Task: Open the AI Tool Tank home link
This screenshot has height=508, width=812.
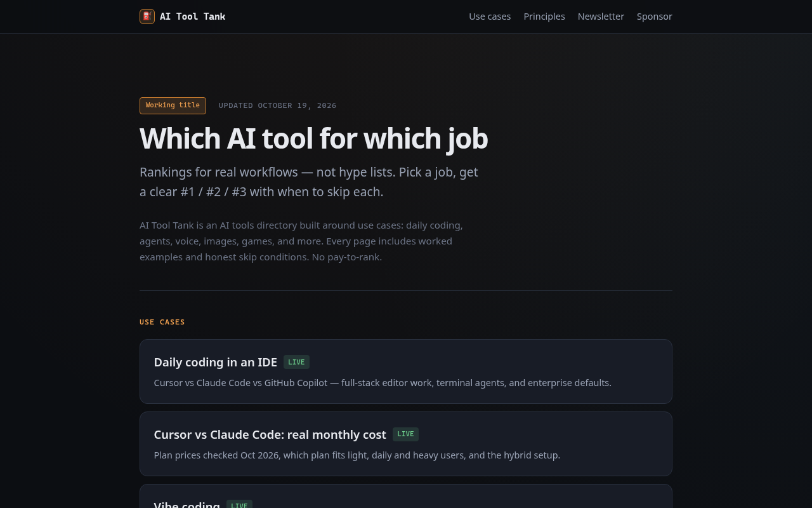Action: click(x=183, y=17)
